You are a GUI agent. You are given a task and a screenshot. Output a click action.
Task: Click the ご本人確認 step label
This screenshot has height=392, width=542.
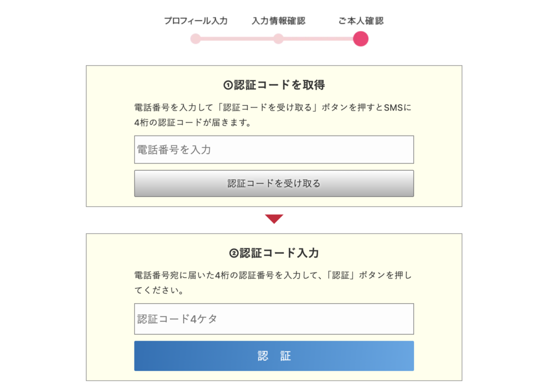360,21
